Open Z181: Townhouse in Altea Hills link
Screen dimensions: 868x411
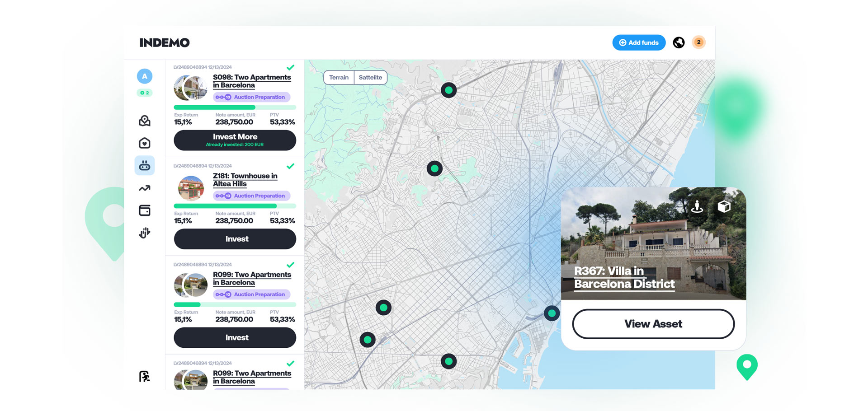coord(245,180)
